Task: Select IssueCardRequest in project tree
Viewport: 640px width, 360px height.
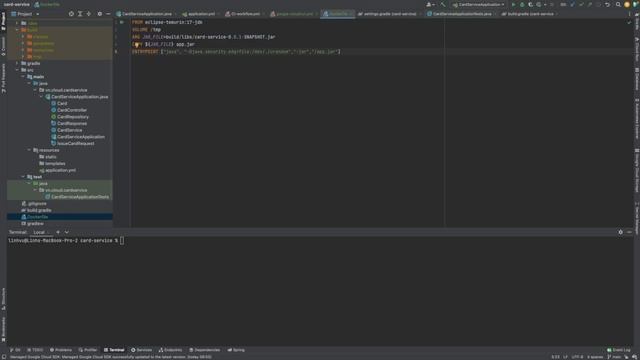Action: [76, 144]
